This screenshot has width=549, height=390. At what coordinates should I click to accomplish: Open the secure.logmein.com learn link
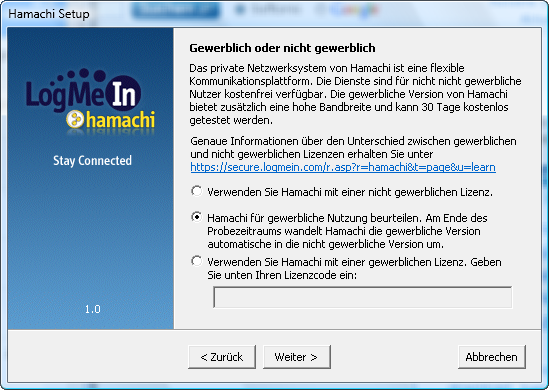pos(343,167)
